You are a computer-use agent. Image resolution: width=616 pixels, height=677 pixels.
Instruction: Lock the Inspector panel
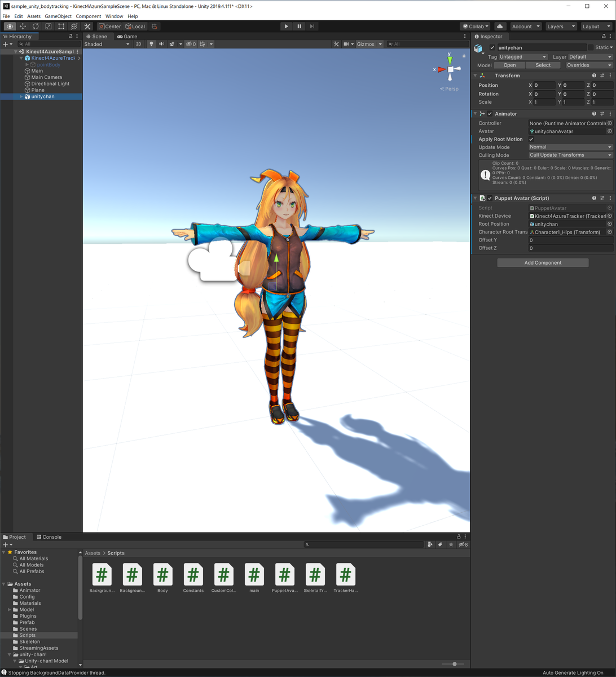(x=603, y=36)
